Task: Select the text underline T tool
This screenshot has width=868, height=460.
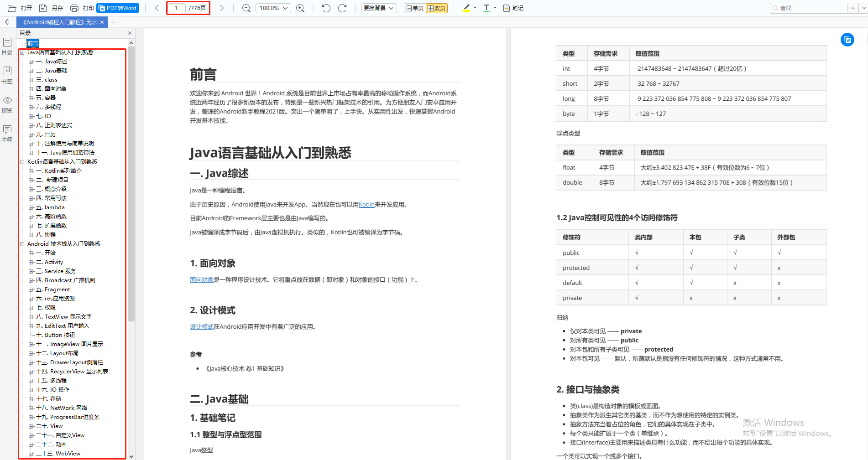Action: (x=486, y=8)
